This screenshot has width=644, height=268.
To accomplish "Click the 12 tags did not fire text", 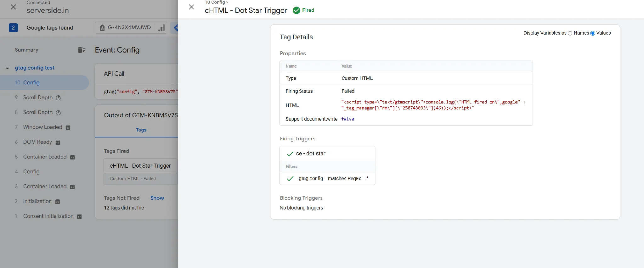I will click(x=124, y=208).
